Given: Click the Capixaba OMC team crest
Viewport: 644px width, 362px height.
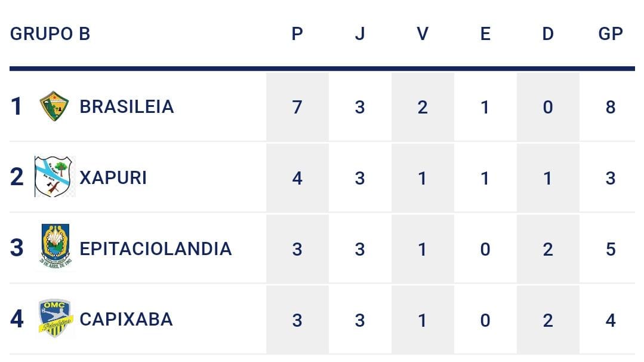Looking at the screenshot, I should (x=55, y=318).
